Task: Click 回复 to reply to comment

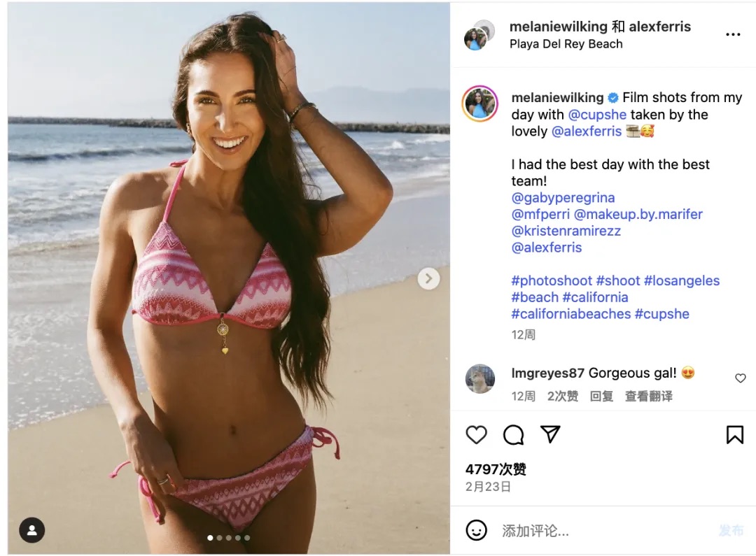Action: 601,396
